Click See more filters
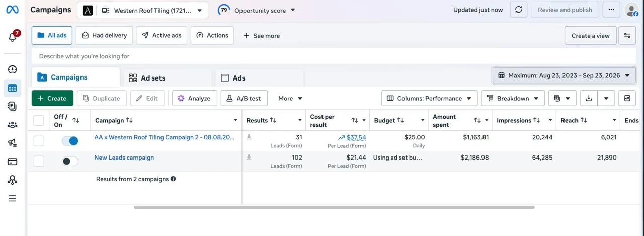Viewport: 644px width, 236px height. [262, 36]
